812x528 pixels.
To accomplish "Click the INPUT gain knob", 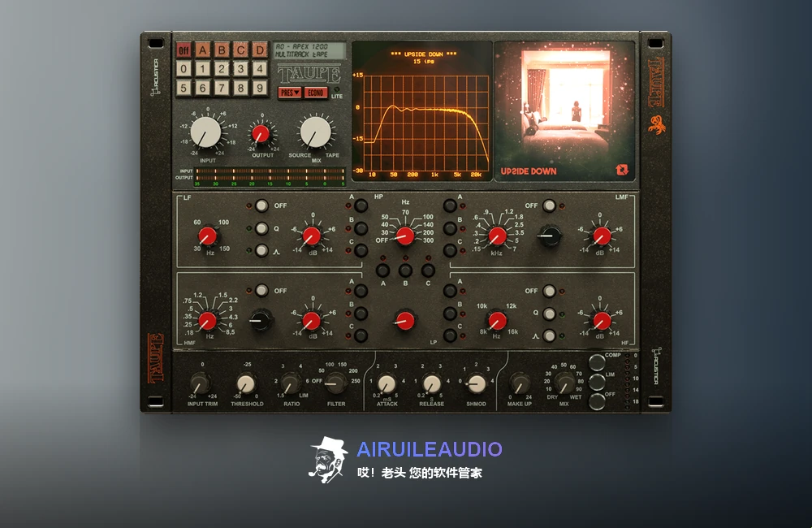I will click(x=205, y=132).
